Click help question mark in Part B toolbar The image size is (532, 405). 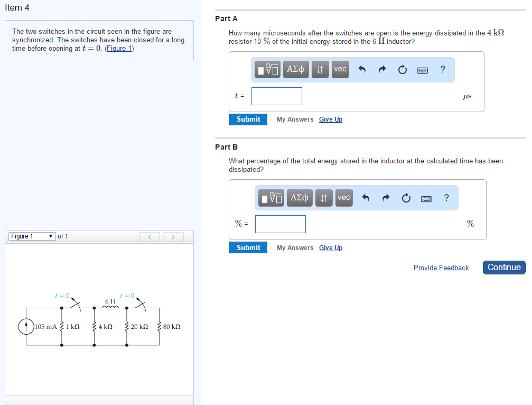coord(446,198)
